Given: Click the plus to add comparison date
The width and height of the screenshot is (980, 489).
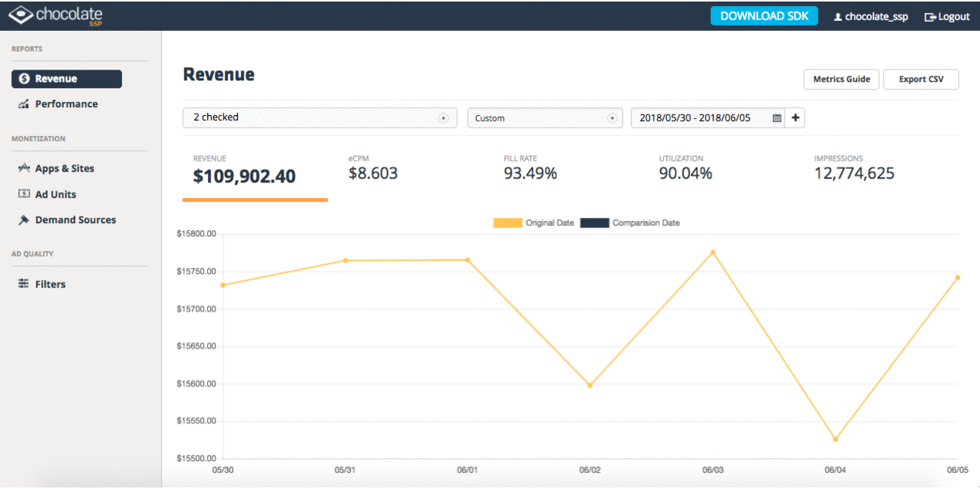Looking at the screenshot, I should [x=795, y=117].
